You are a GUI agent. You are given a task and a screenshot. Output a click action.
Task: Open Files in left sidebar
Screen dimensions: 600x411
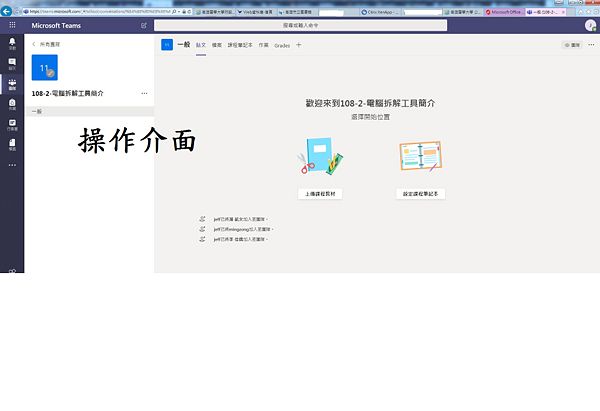pos(12,145)
